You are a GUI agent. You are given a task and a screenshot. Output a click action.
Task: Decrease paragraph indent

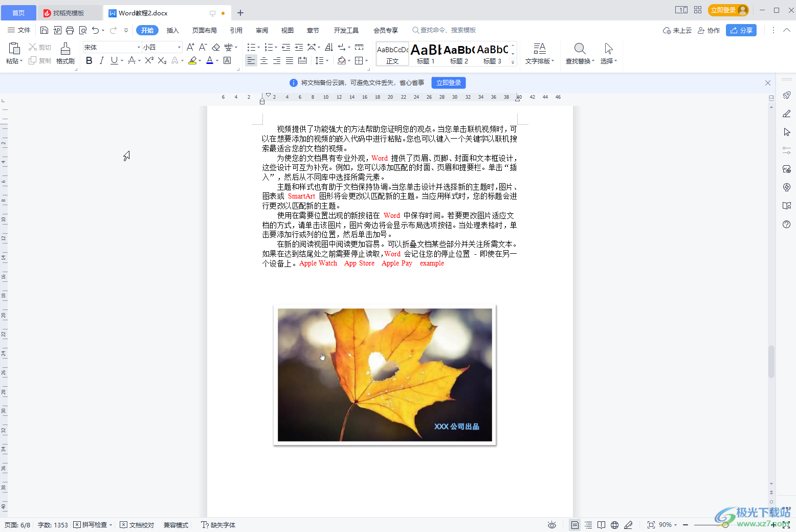[x=286, y=47]
